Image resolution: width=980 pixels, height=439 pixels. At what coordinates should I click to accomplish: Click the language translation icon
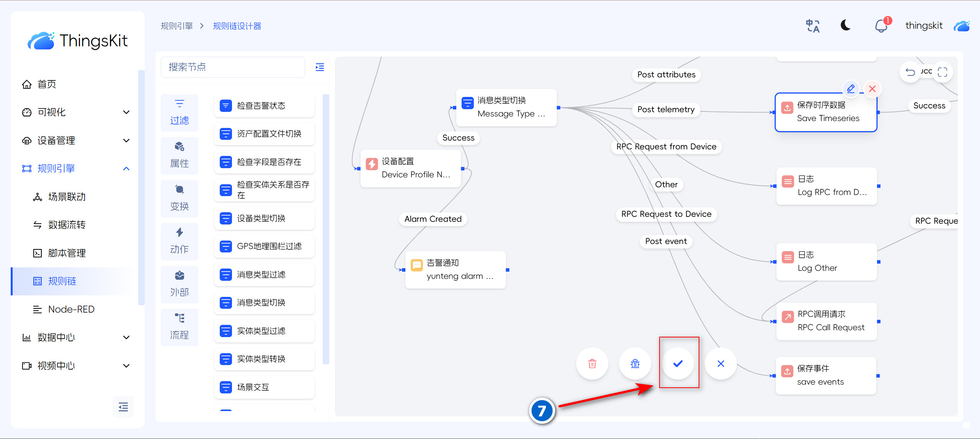click(812, 26)
